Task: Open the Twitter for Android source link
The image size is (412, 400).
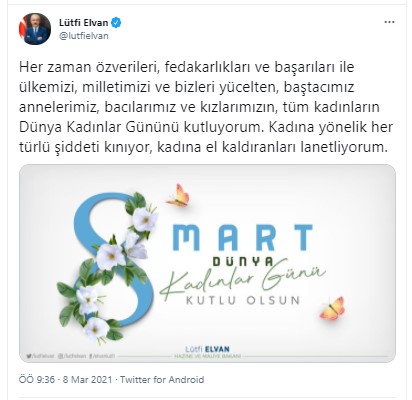Action: [162, 379]
